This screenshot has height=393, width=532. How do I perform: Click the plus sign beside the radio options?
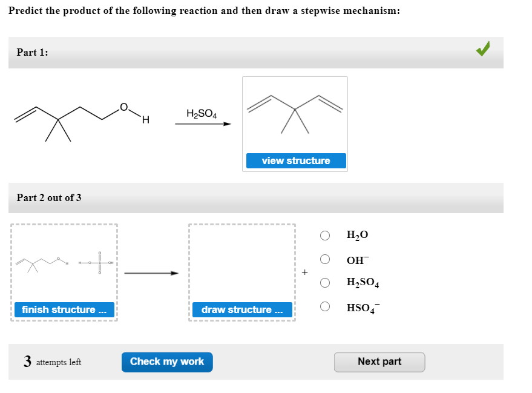coord(304,272)
